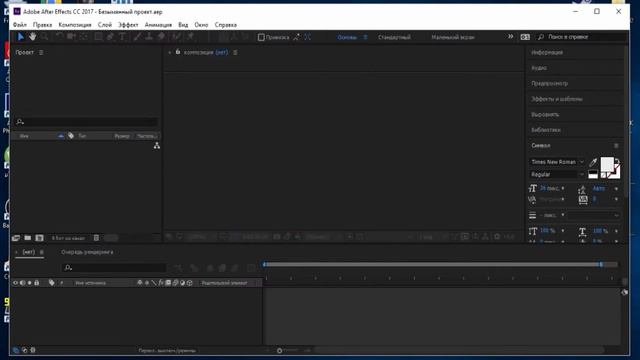Open project flowchart view icon
Screen dimensions: 640x360
click(157, 146)
